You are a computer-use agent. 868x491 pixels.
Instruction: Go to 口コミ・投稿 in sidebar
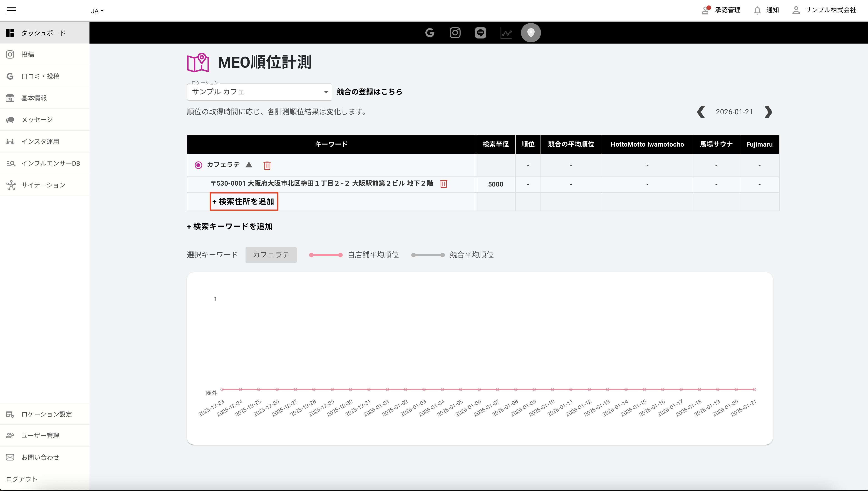(x=45, y=76)
